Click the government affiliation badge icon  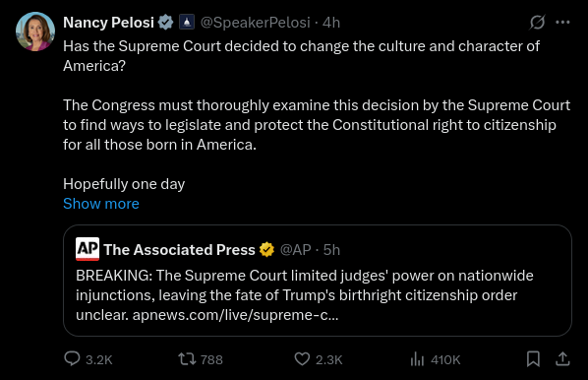[187, 23]
